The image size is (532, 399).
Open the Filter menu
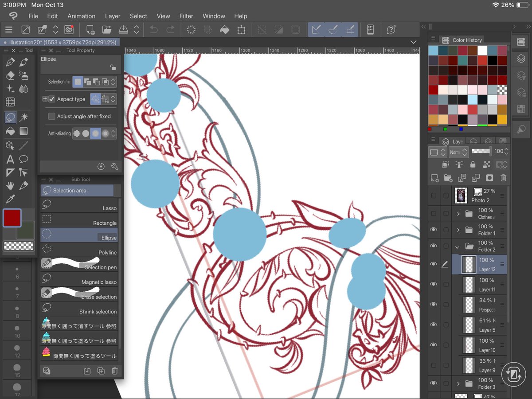(186, 16)
